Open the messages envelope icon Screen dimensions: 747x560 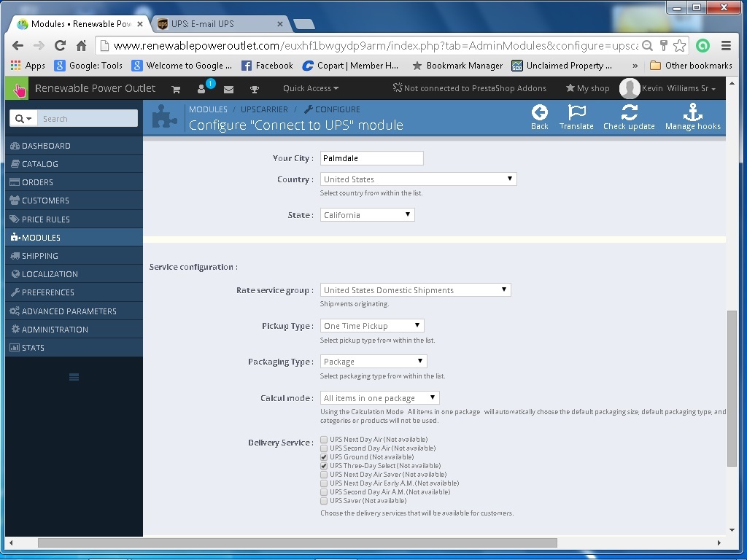(228, 89)
